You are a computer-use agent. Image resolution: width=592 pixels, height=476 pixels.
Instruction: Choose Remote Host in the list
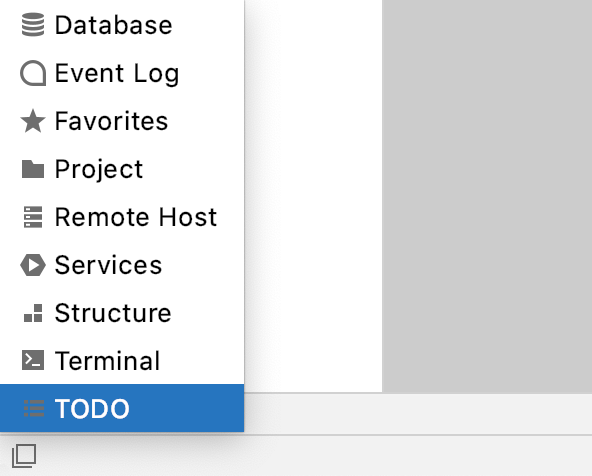coord(122,217)
